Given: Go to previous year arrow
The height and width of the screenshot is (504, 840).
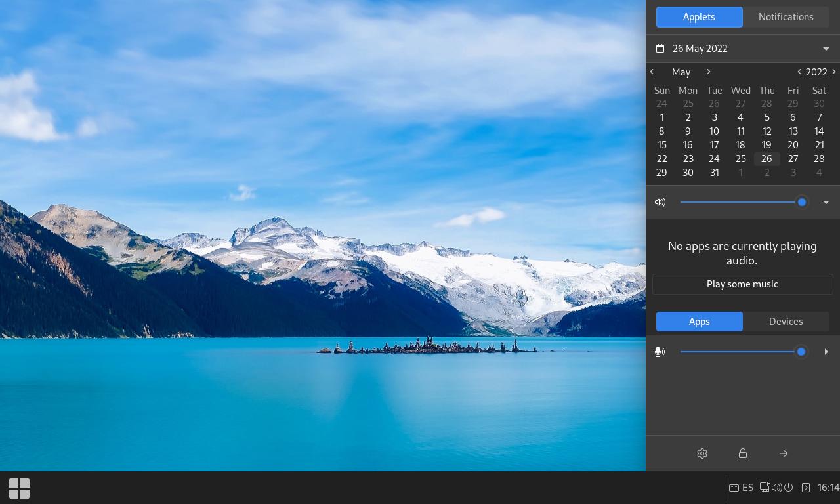Looking at the screenshot, I should [799, 72].
